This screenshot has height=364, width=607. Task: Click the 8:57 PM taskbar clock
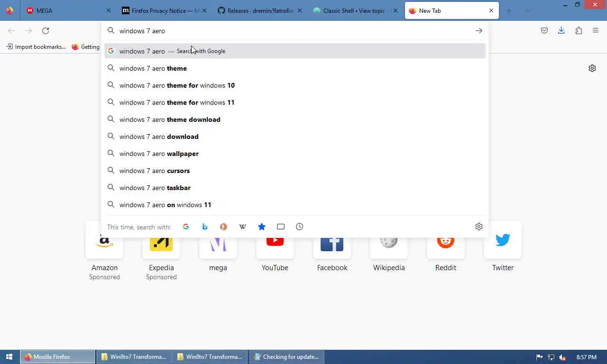click(x=587, y=357)
